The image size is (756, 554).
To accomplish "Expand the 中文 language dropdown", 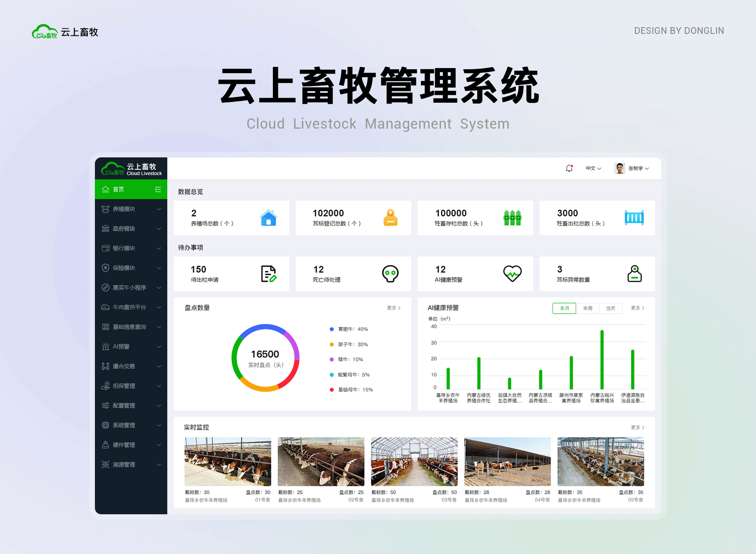I will [593, 168].
